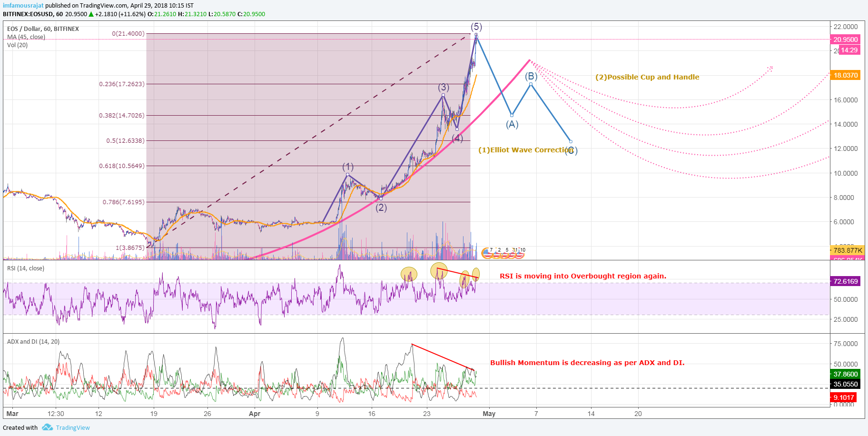Select the wave (C) endpoint marker
Screen dimensions: 868x436
571,141
